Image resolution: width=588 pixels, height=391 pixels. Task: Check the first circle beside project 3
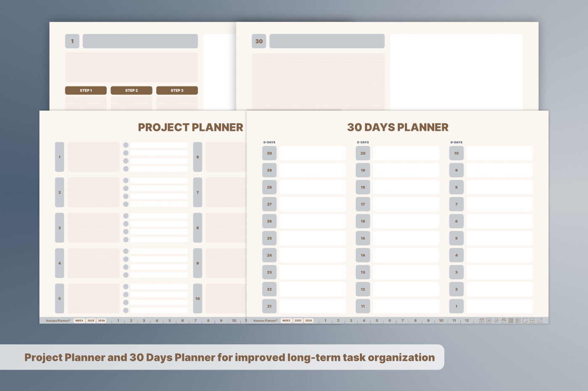(x=126, y=216)
